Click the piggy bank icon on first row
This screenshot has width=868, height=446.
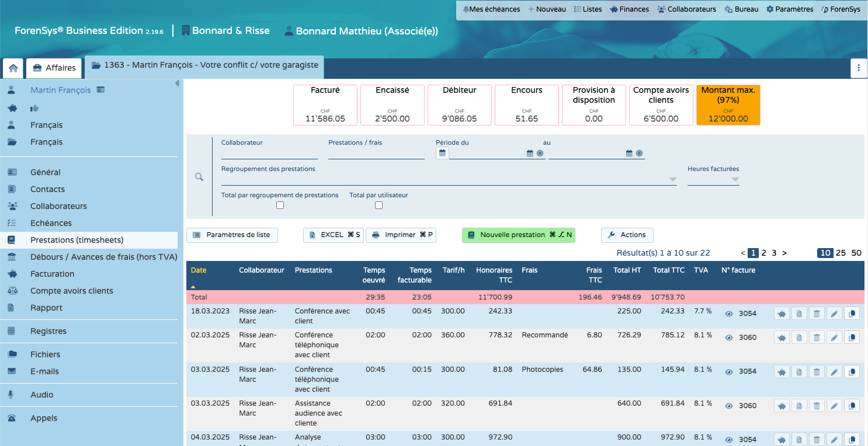pos(782,313)
